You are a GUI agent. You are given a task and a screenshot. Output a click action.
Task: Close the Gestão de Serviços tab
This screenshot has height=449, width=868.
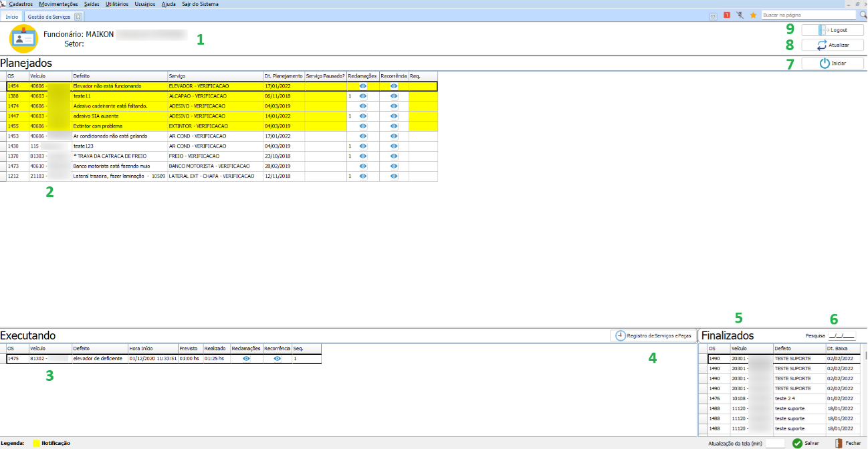[x=78, y=16]
